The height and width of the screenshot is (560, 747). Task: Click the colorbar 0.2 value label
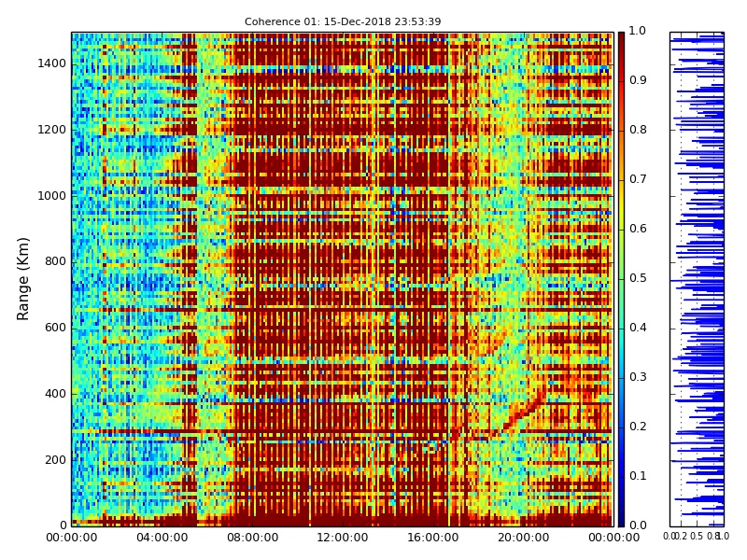pyautogui.click(x=638, y=427)
